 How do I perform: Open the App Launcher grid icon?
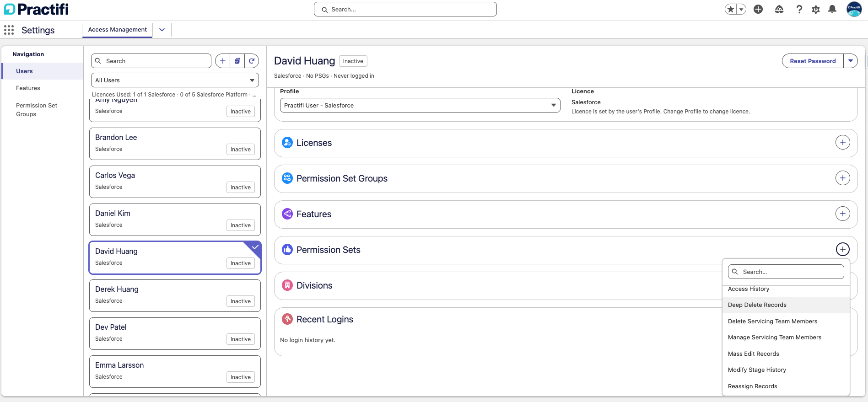[9, 30]
